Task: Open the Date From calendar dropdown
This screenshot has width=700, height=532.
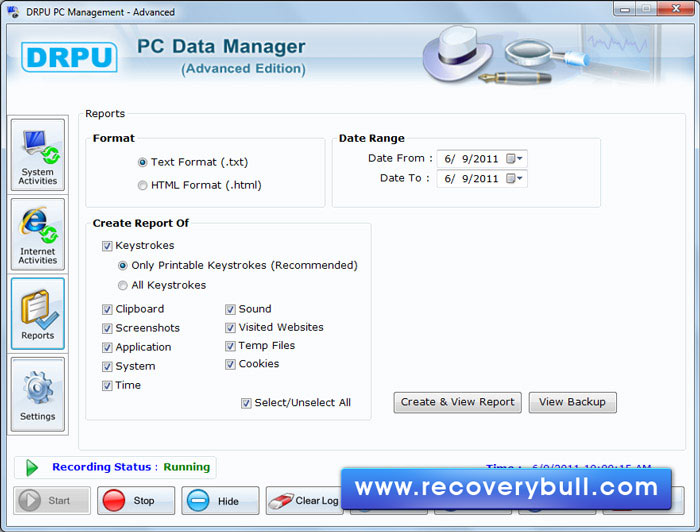Action: click(x=514, y=158)
